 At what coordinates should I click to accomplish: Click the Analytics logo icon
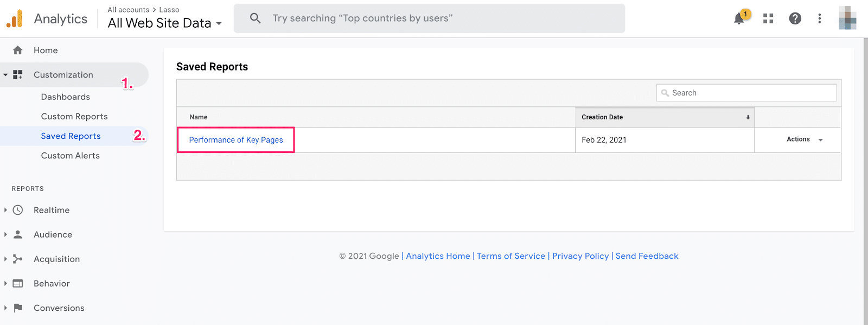pos(15,18)
